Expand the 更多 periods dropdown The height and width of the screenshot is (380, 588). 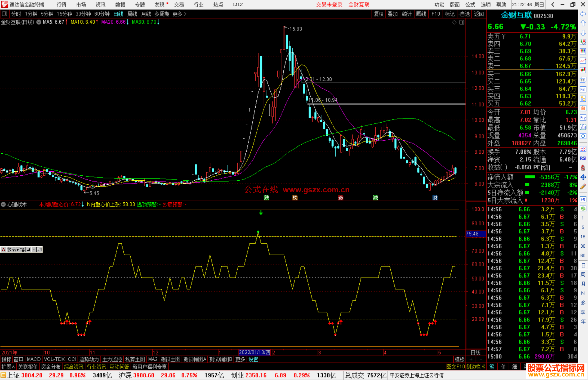179,14
